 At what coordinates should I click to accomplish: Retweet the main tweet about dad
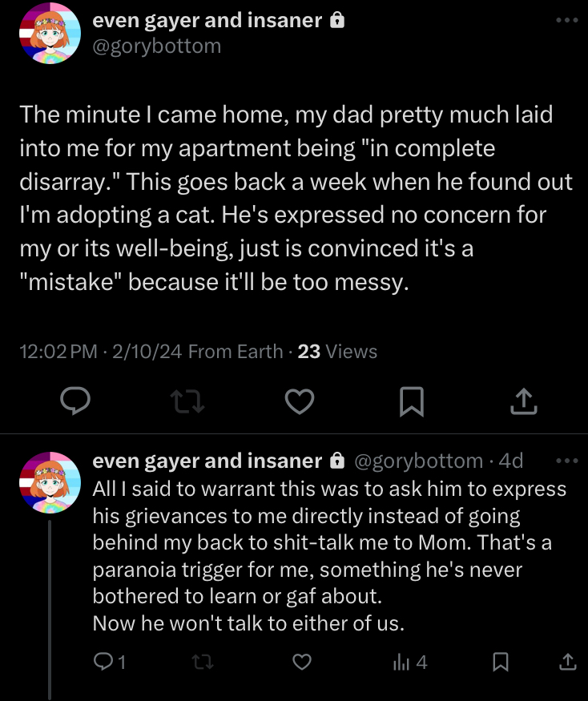187,401
